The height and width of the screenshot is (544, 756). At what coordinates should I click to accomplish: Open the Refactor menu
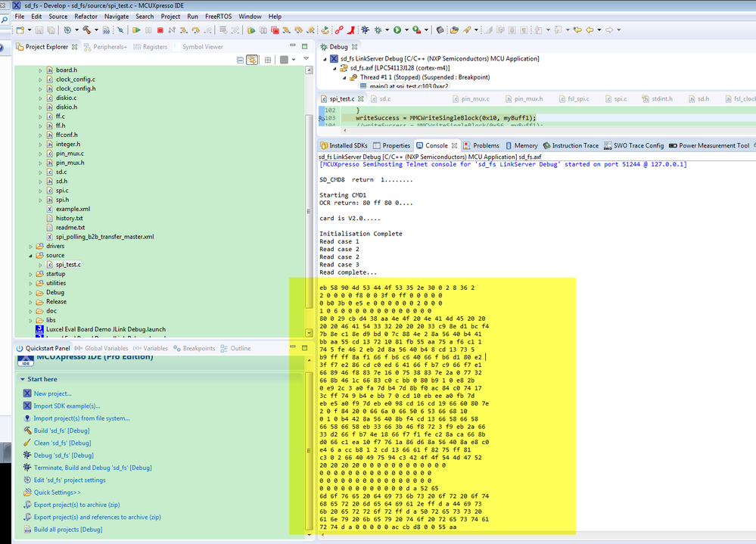click(86, 17)
